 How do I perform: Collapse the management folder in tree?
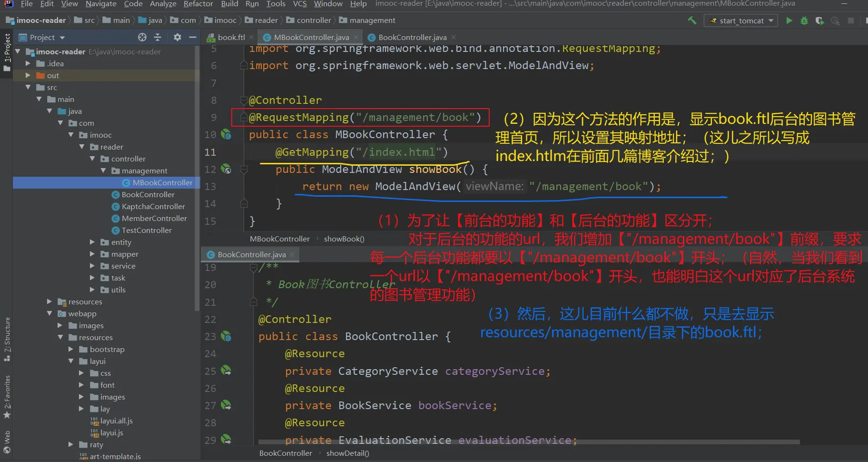tap(103, 171)
